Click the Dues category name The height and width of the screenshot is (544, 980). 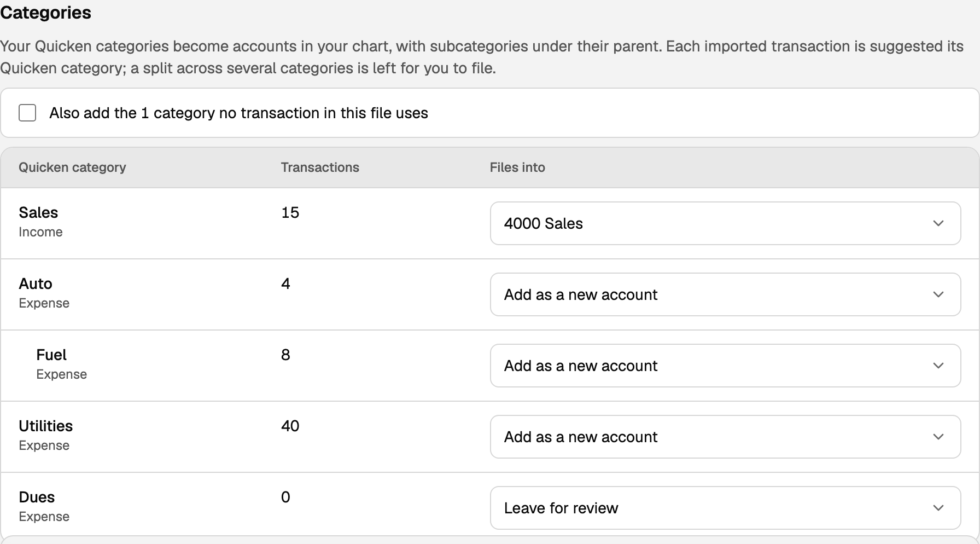[x=37, y=497]
